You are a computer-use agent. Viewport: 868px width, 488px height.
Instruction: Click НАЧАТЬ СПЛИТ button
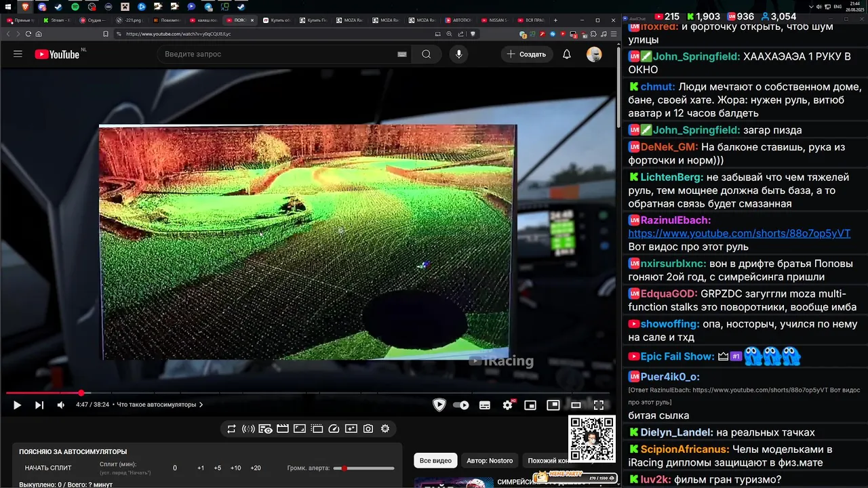click(48, 468)
